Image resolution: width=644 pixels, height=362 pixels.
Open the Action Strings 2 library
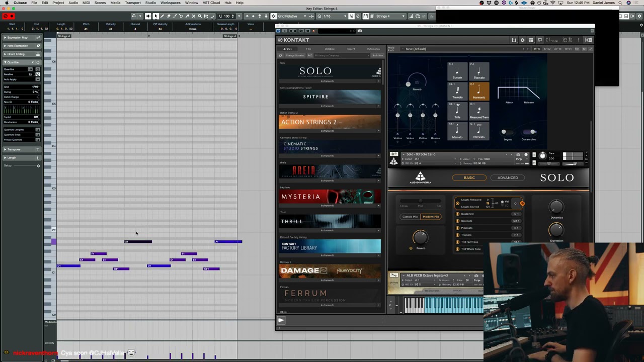click(330, 122)
